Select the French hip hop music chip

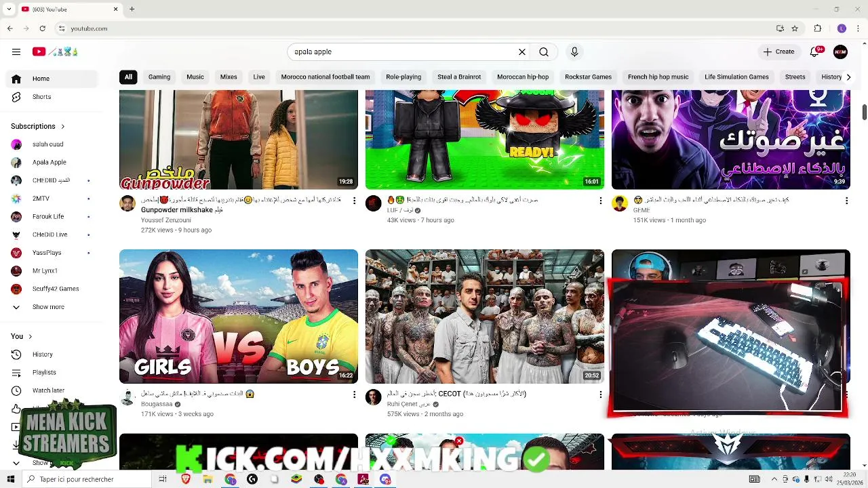[x=658, y=77]
